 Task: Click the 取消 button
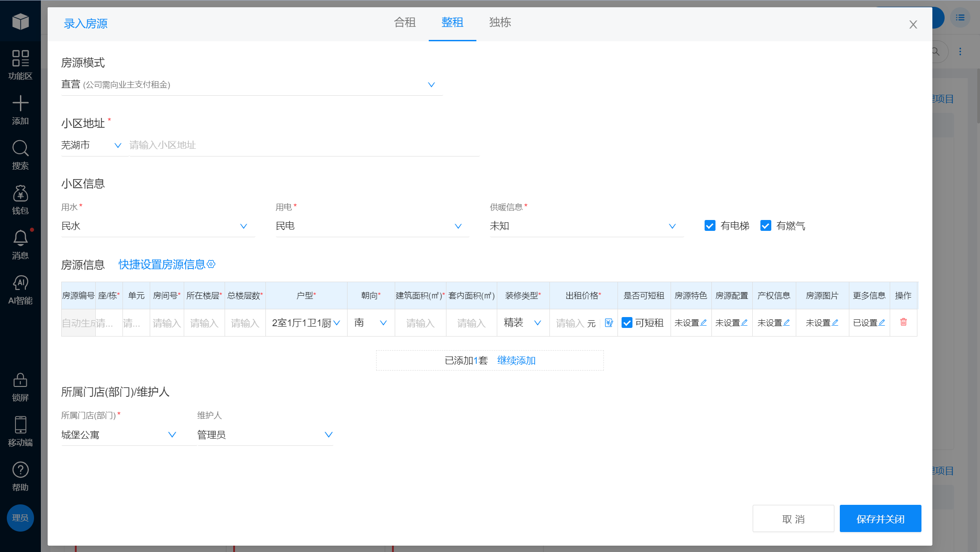click(794, 518)
